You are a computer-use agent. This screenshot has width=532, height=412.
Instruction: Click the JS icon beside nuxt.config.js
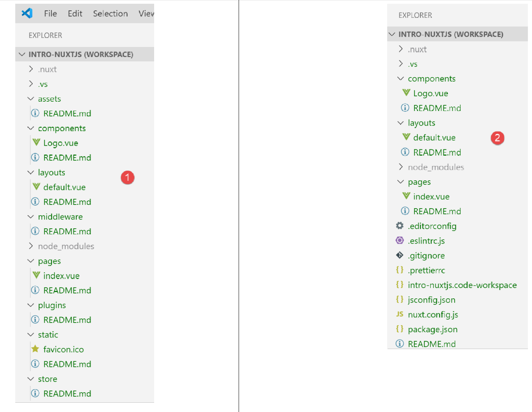[x=399, y=314]
